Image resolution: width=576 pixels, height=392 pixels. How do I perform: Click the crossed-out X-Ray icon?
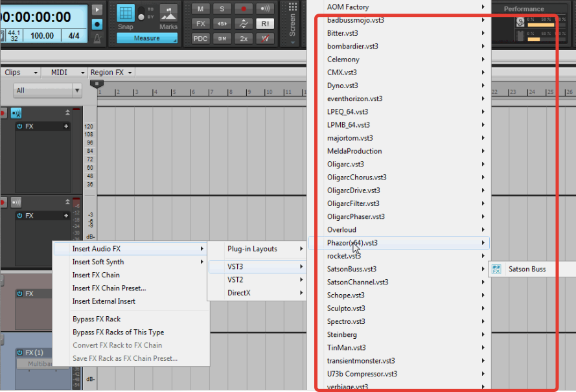(265, 39)
